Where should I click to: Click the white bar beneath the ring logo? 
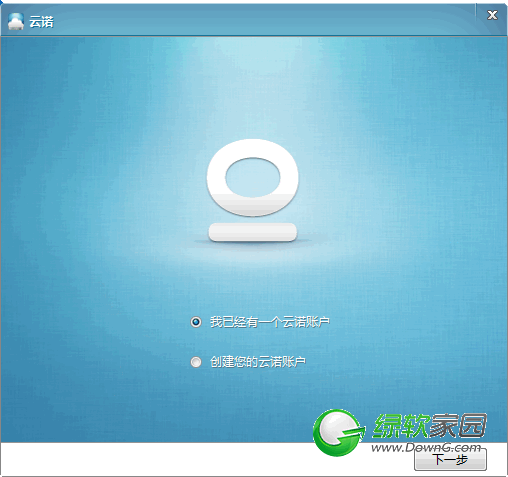[x=253, y=232]
